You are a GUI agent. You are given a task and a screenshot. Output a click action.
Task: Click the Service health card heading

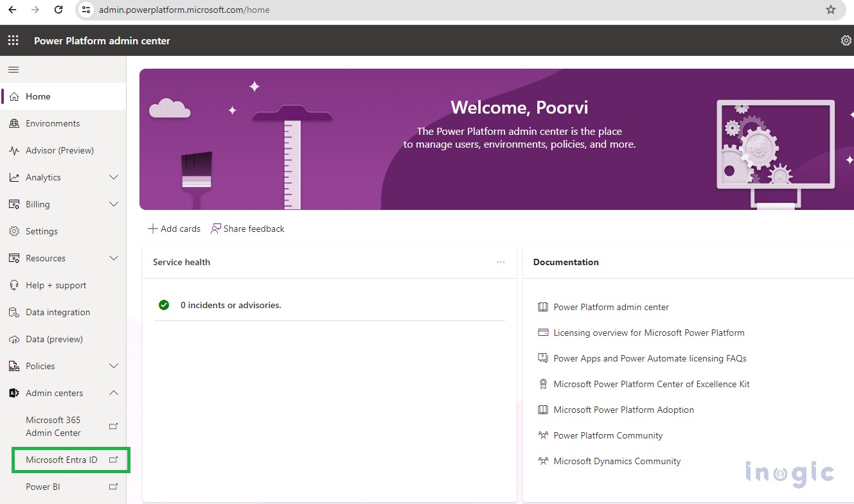click(x=181, y=262)
